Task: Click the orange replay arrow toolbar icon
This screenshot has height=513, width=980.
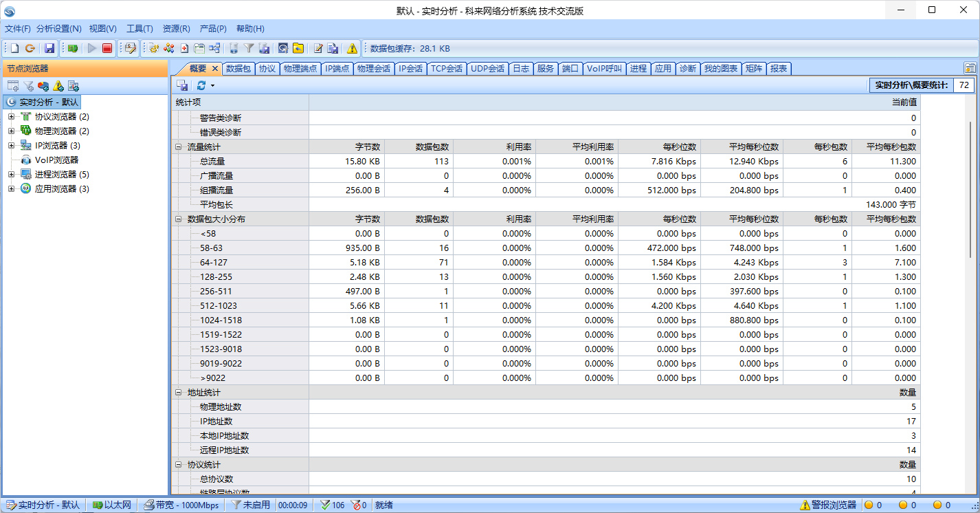Action: (x=30, y=48)
